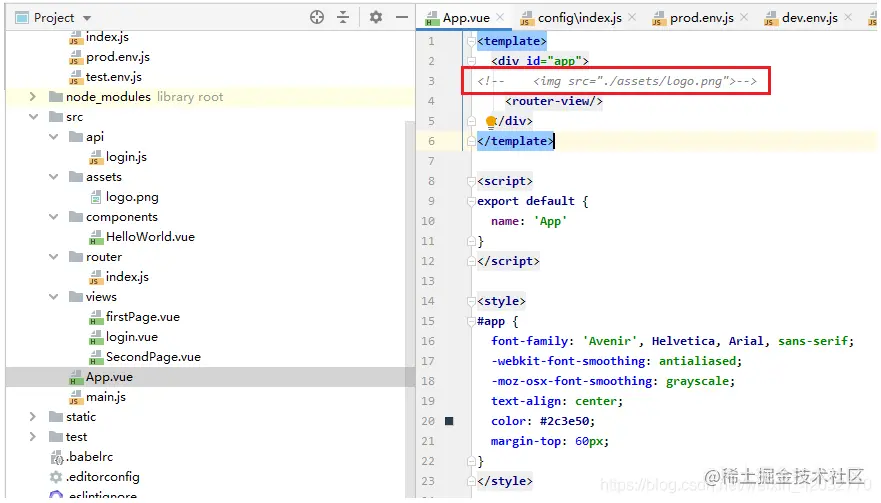The width and height of the screenshot is (881, 503).
Task: Open the Project view dropdown arrow
Action: [87, 18]
